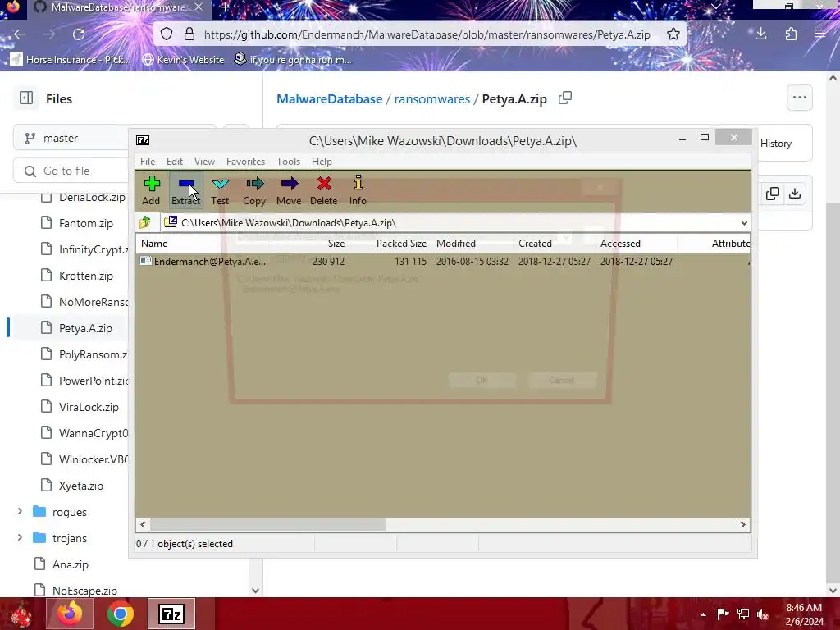This screenshot has height=630, width=840.
Task: Bookmark this page with the star icon
Action: (673, 34)
